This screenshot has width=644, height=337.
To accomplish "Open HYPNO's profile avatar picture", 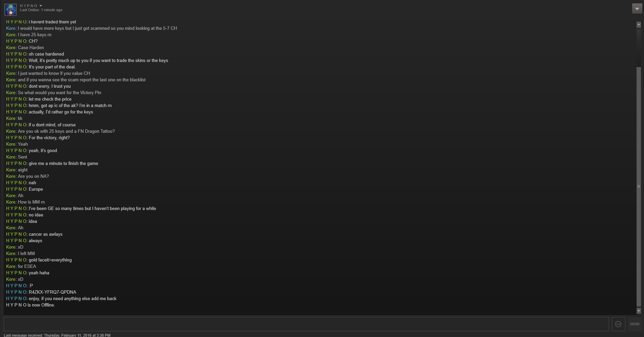I will [10, 10].
